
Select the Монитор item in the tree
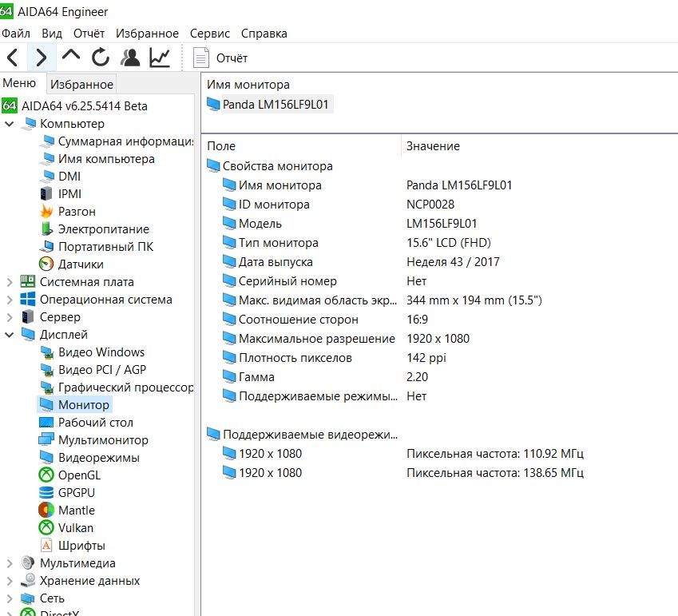[x=75, y=405]
